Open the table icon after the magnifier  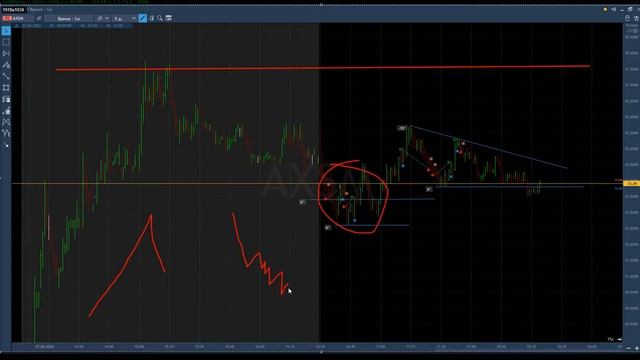tap(169, 18)
